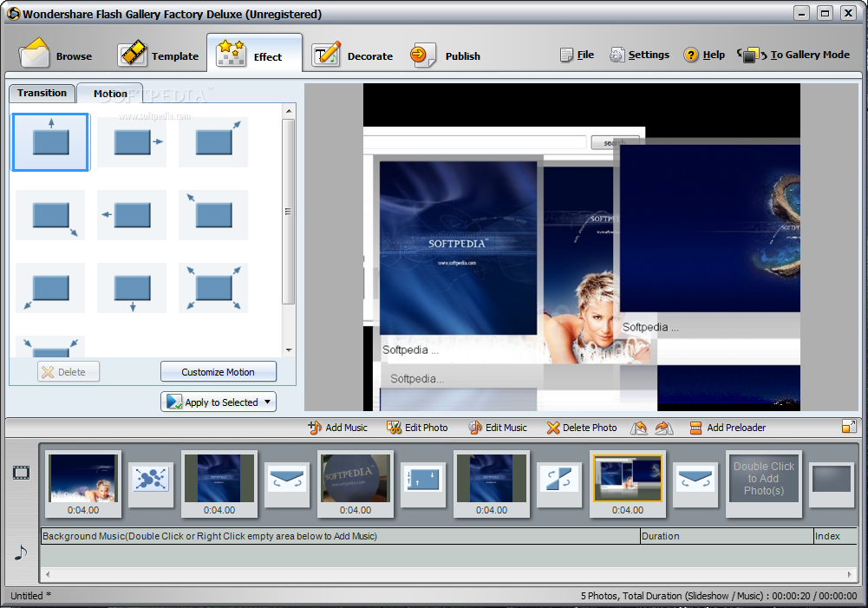868x608 pixels.
Task: Choose the zoom-in motion effect at bottom
Action: [x=50, y=347]
